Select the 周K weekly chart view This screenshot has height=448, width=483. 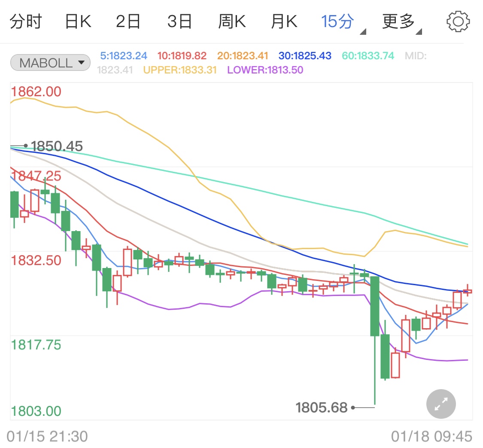(232, 21)
